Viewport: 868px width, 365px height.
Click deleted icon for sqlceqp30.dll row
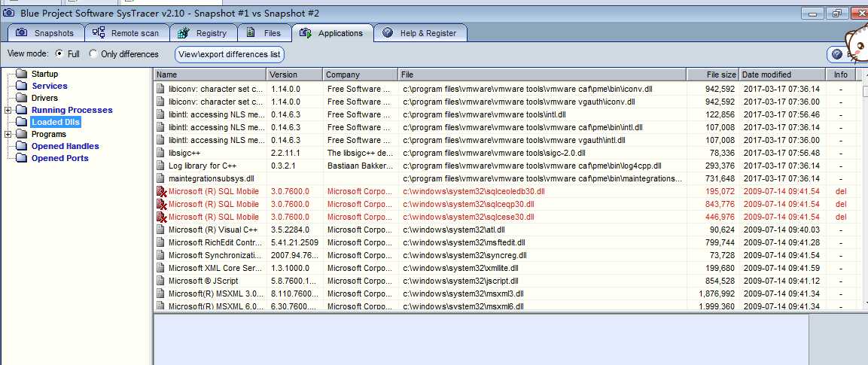tap(161, 204)
